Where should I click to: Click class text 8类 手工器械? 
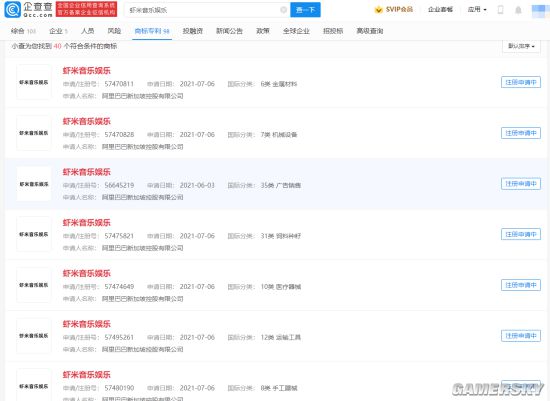(x=279, y=388)
